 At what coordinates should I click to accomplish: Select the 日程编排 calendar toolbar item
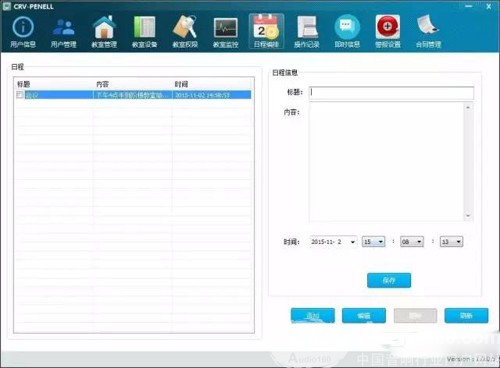[x=266, y=32]
